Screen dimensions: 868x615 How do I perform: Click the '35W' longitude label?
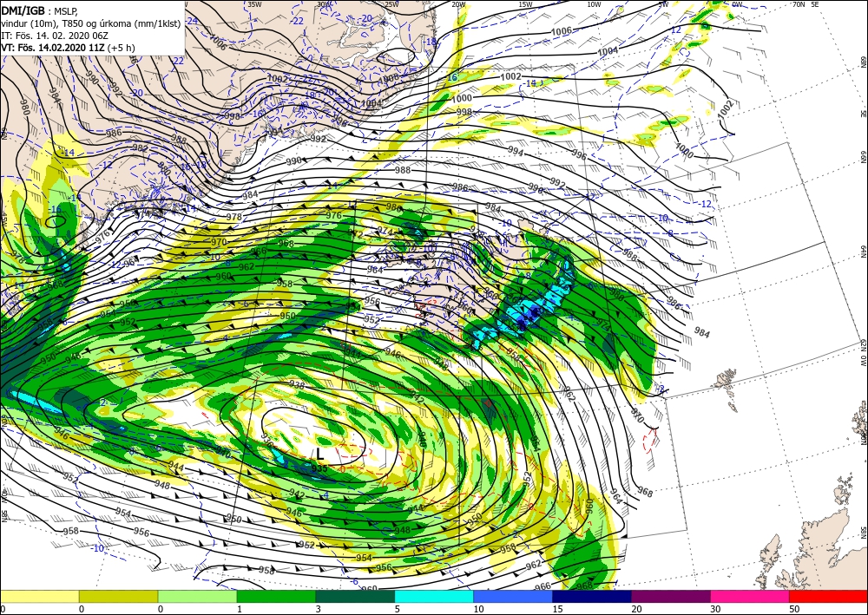pyautogui.click(x=254, y=4)
